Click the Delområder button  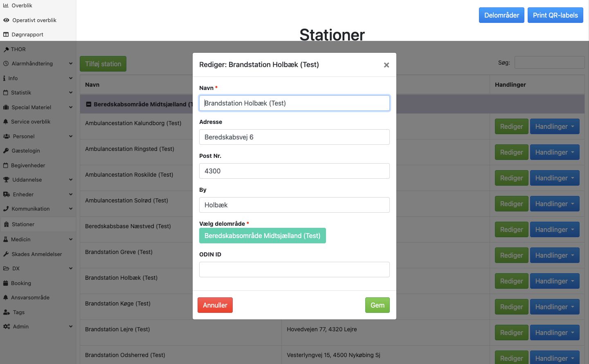501,16
